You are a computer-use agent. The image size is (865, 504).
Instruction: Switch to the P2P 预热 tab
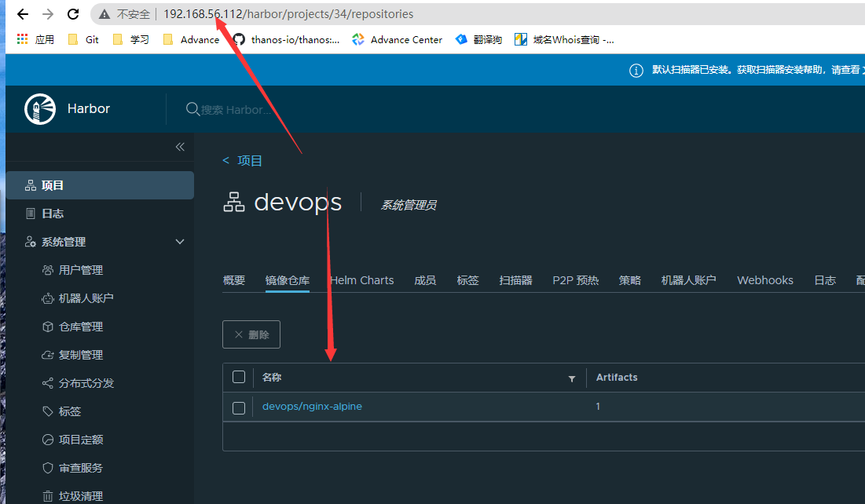[x=575, y=280]
